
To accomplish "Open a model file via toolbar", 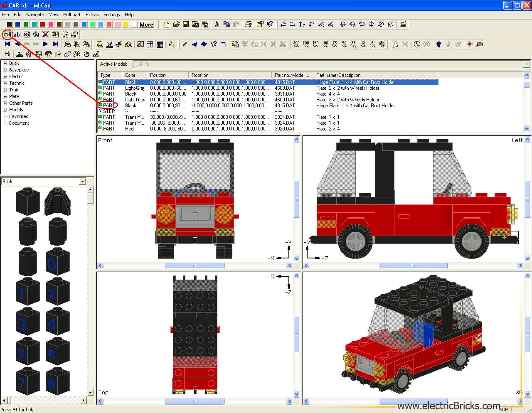I will click(x=176, y=25).
